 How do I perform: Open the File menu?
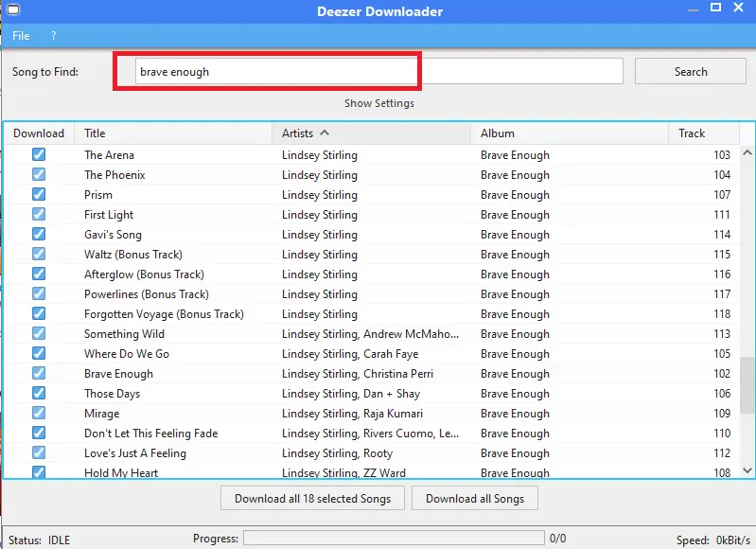tap(21, 36)
